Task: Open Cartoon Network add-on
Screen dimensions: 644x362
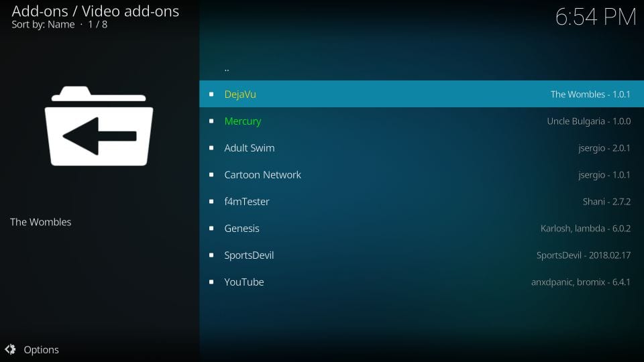Action: 421,174
